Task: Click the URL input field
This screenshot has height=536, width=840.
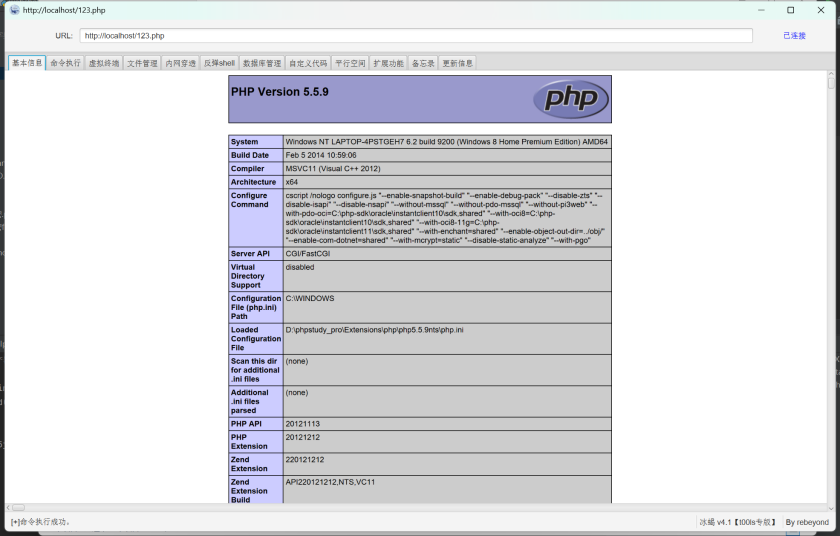Action: click(416, 36)
